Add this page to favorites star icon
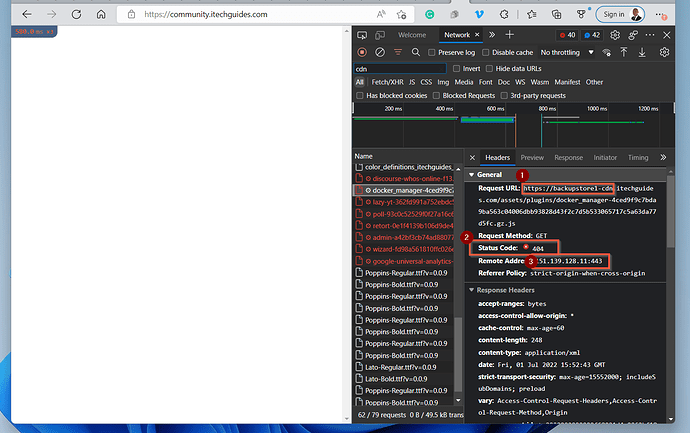 coord(401,15)
